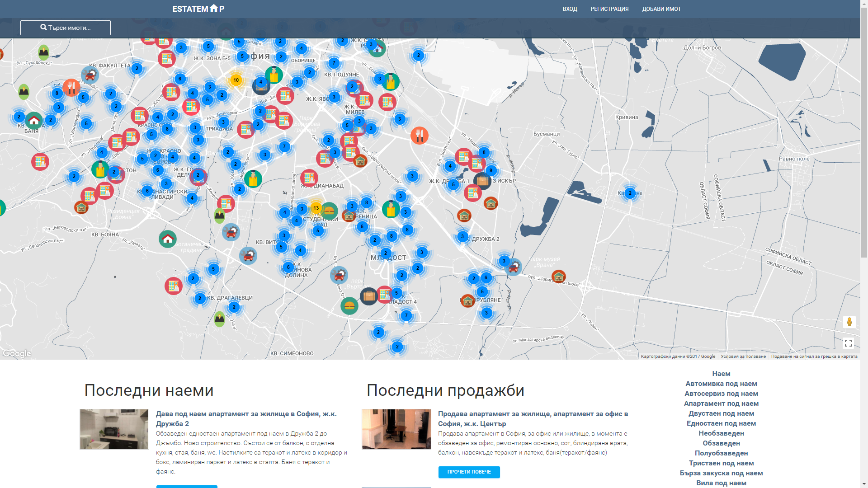Click brown garage marker at ГОРУБЛЯНЕ
Viewport: 868px width, 488px height.
(468, 300)
